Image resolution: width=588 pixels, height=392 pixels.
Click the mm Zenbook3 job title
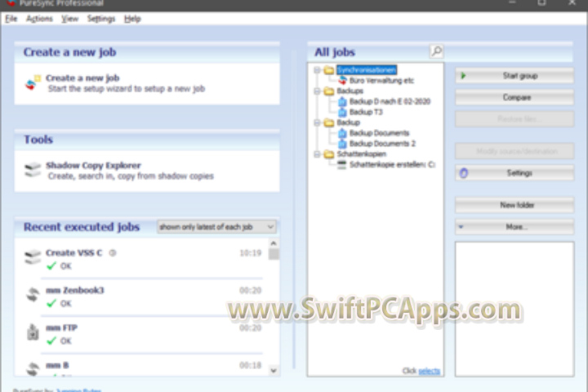pos(74,290)
